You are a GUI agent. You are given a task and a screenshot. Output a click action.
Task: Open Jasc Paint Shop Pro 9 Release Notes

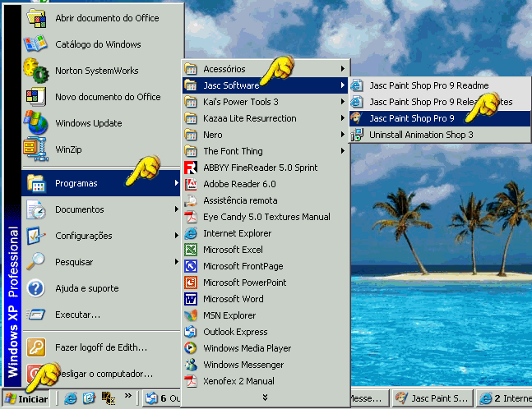click(440, 102)
